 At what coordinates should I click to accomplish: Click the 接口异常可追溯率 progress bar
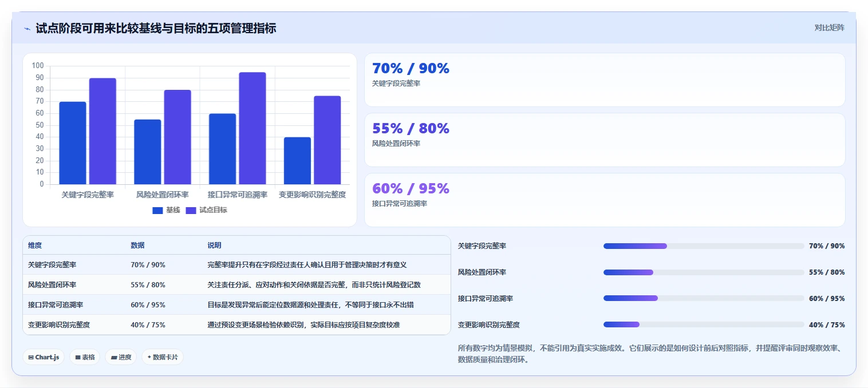coord(704,299)
